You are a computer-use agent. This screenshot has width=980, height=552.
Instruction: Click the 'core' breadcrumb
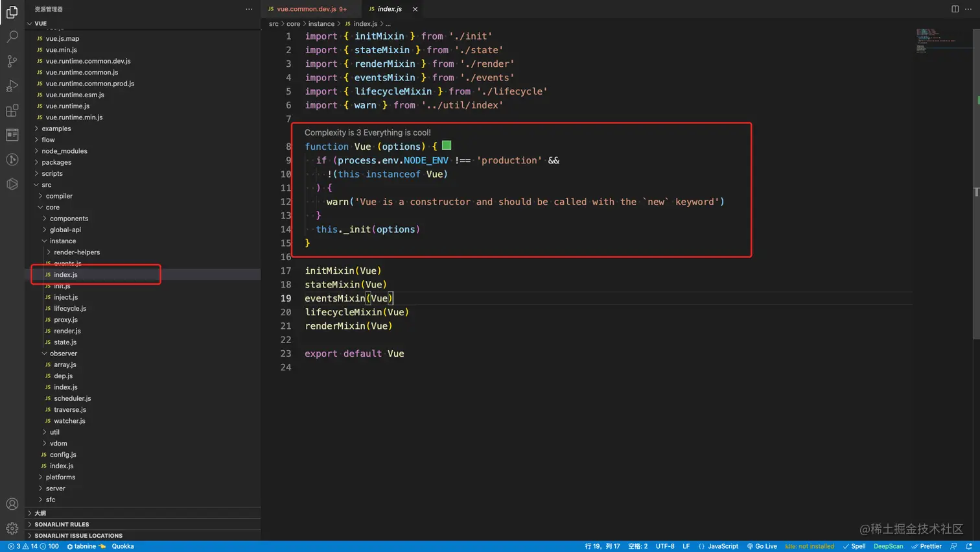294,24
